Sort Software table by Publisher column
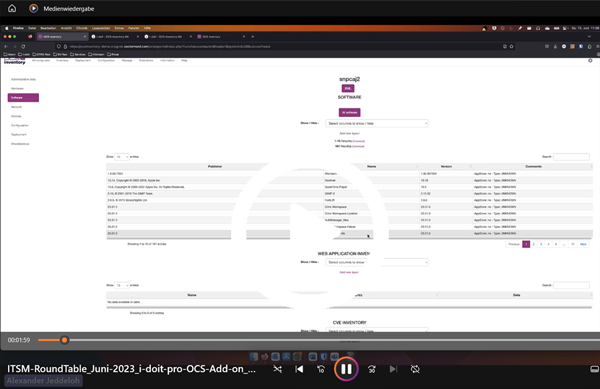Screen dimensions: 600x389 click(x=215, y=166)
